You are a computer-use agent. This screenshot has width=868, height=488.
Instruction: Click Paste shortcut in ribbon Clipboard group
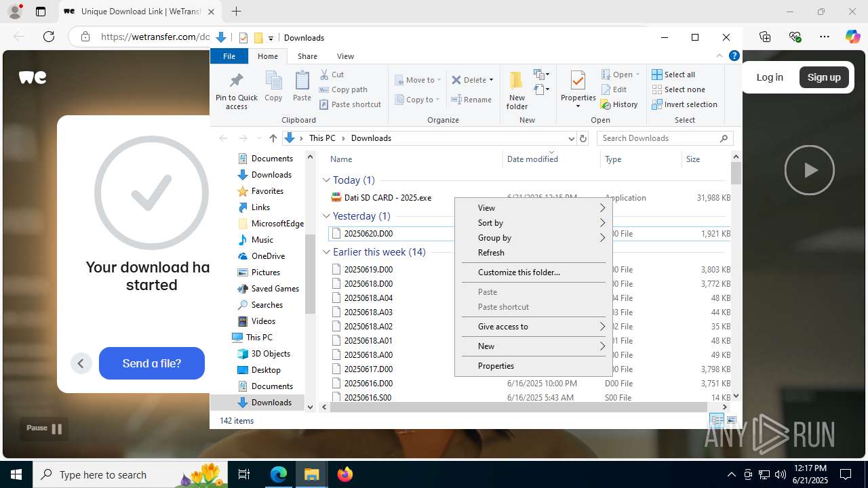[350, 104]
